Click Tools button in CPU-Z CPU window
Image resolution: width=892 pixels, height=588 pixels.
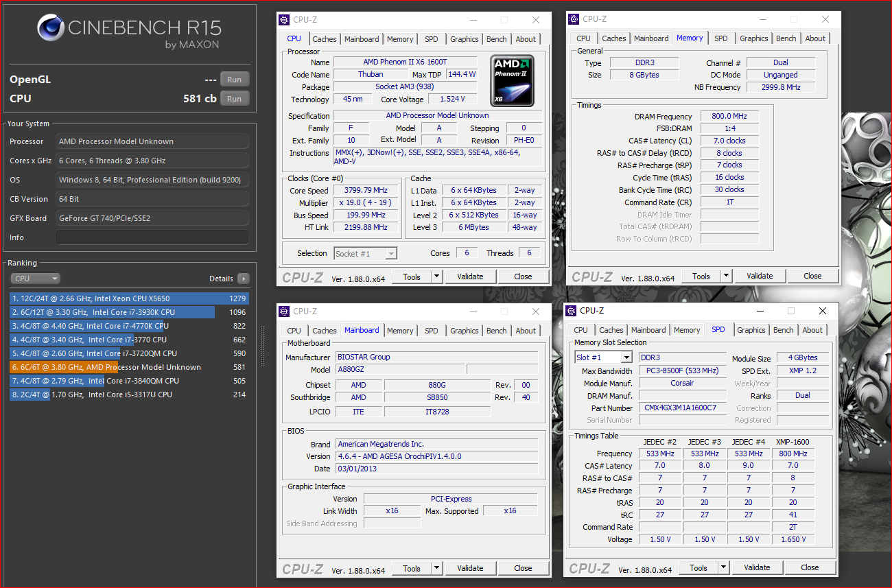412,277
